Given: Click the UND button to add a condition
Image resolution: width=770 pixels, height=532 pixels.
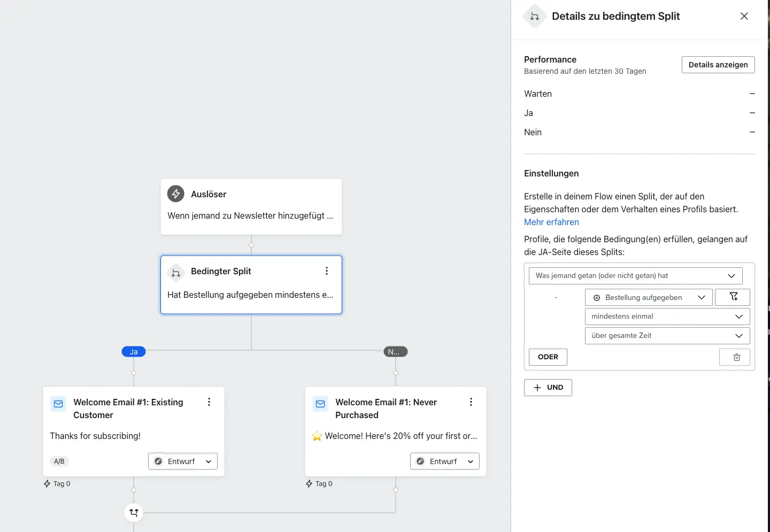Looking at the screenshot, I should coord(548,387).
